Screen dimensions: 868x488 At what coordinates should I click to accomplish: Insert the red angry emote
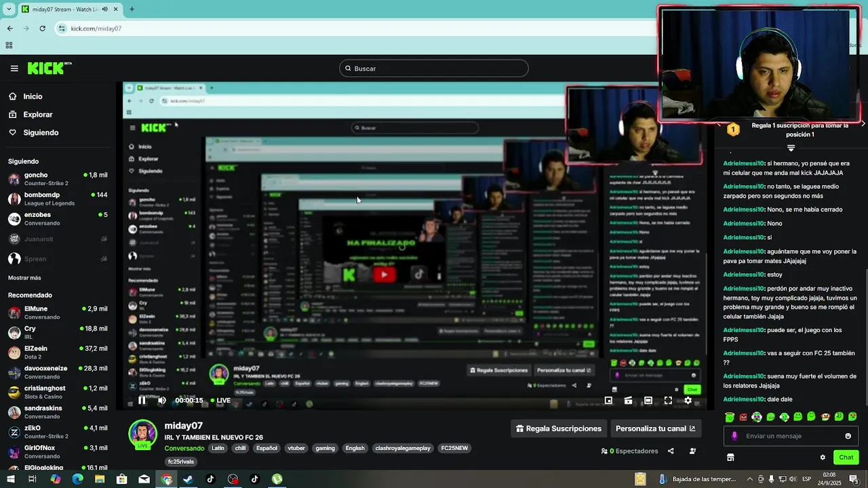tap(743, 417)
